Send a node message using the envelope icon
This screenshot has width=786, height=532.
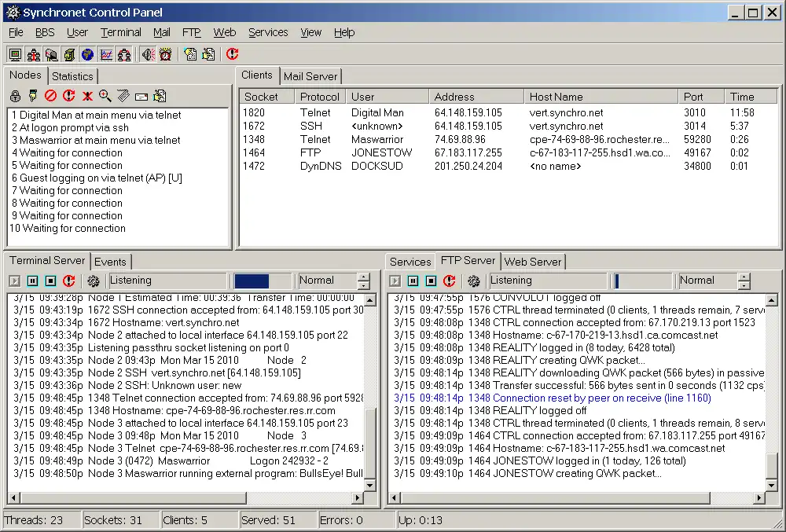point(141,96)
